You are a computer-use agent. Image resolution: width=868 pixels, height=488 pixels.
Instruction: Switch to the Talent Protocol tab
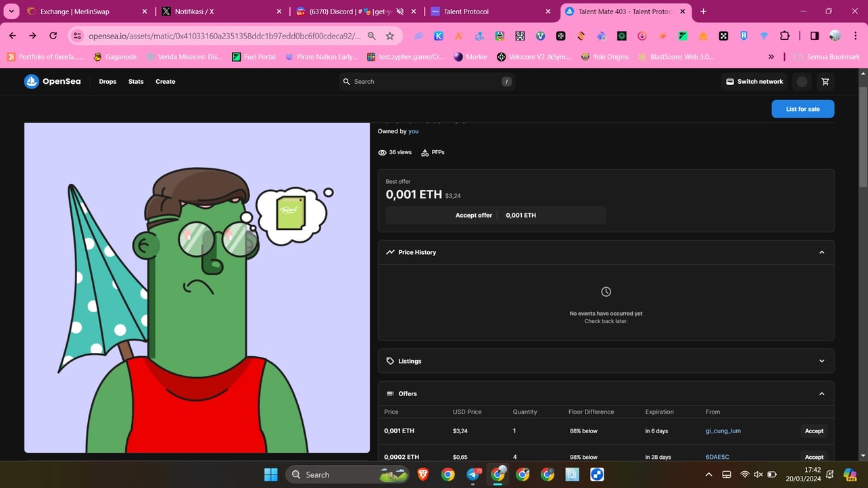[491, 11]
